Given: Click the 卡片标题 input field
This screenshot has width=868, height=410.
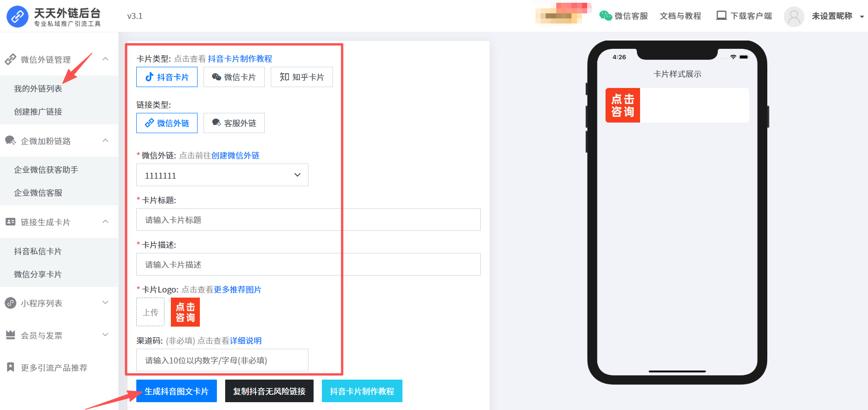Looking at the screenshot, I should pyautogui.click(x=308, y=220).
